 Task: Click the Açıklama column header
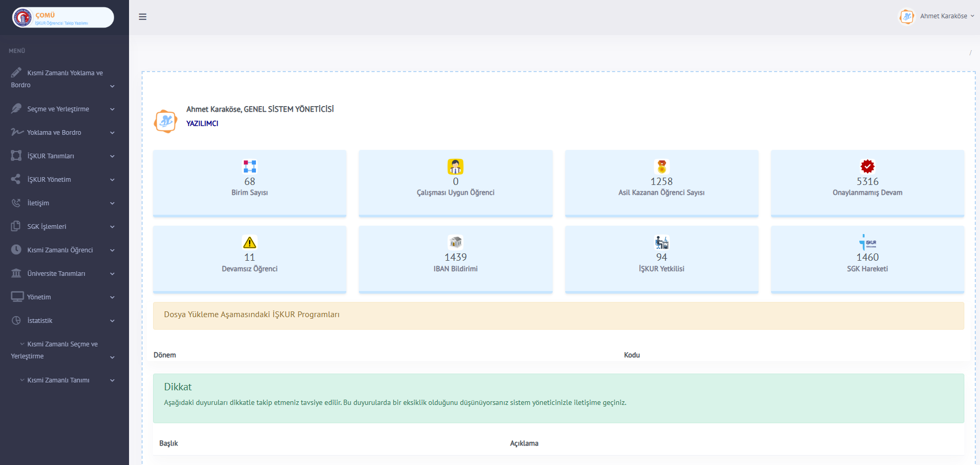524,443
